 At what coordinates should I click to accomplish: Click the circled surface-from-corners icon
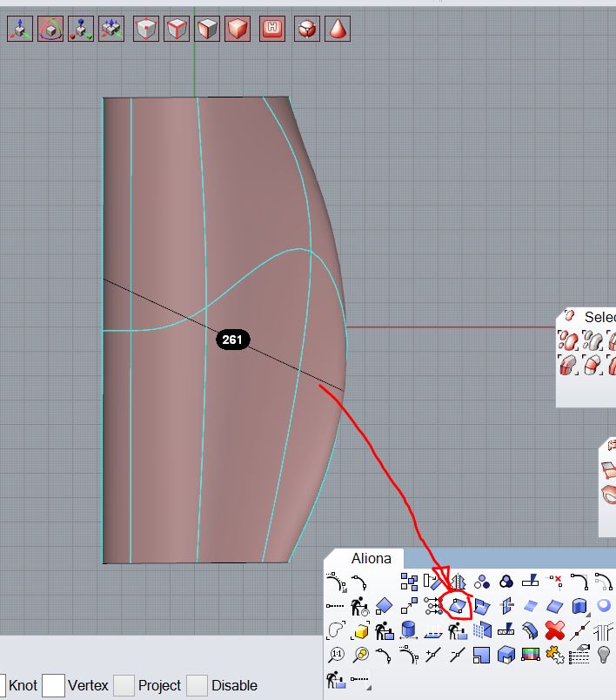pyautogui.click(x=457, y=606)
